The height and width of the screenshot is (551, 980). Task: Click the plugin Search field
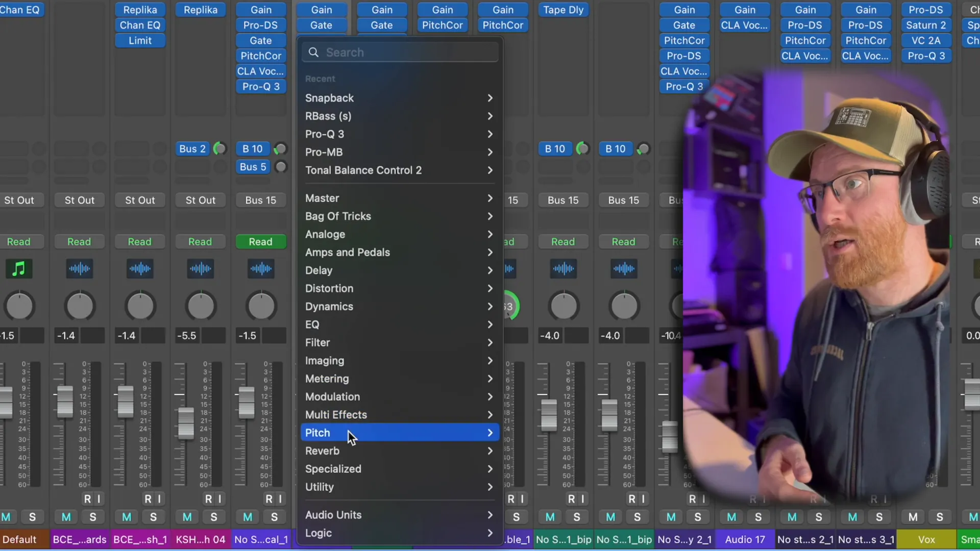400,52
